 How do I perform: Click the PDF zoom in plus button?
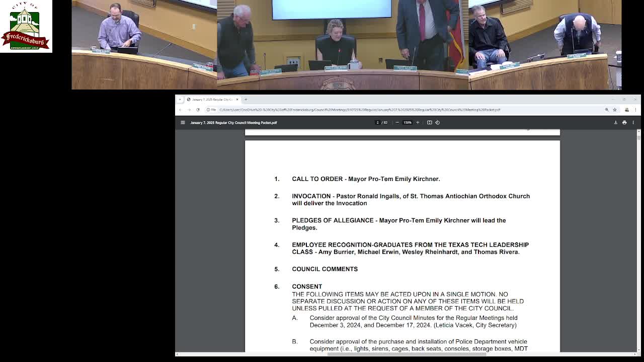418,122
